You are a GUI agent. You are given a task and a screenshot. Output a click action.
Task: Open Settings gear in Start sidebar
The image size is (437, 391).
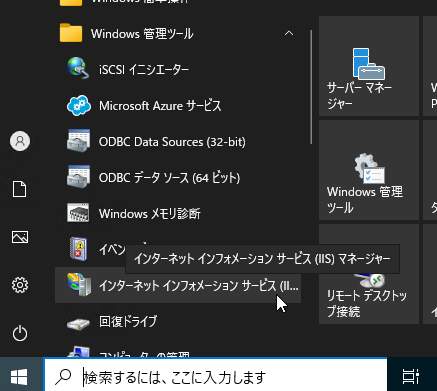[x=20, y=285]
